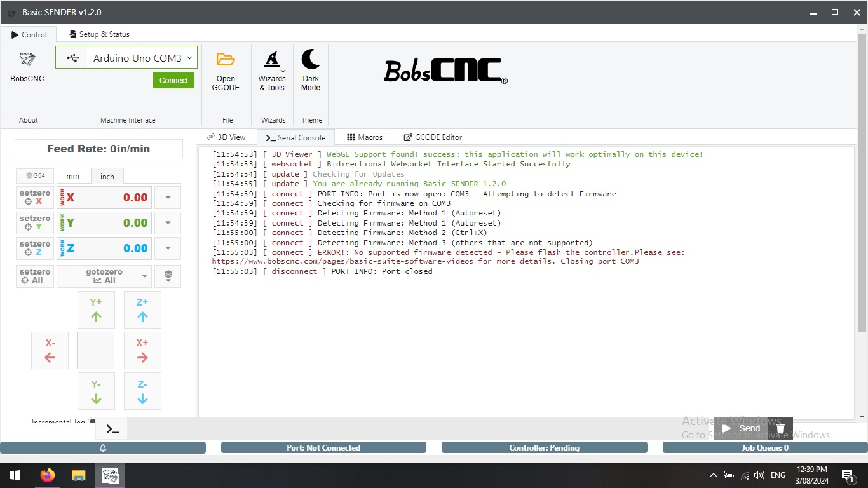Click the BobsCNC logo banner
The image size is (868, 488).
click(445, 71)
